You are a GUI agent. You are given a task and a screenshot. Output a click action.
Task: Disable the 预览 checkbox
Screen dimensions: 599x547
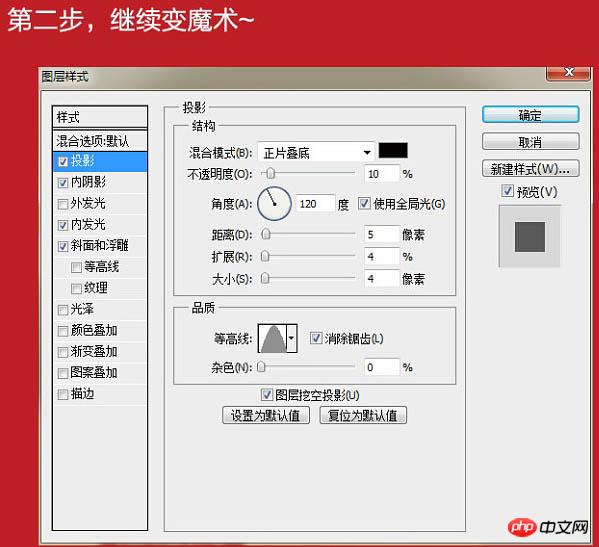507,191
